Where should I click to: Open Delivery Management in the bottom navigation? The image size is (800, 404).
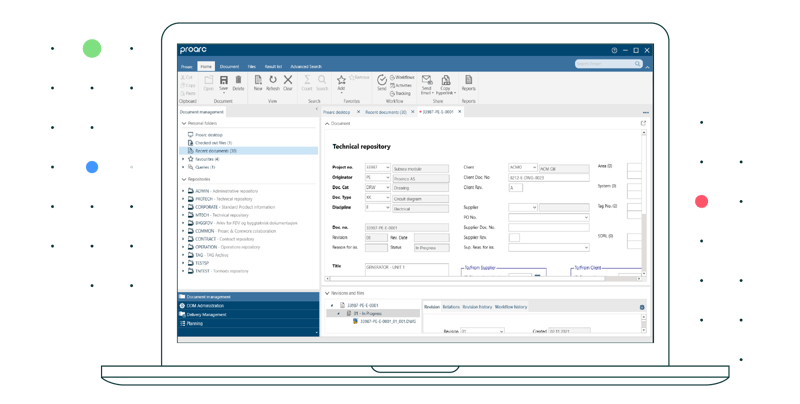(248, 315)
